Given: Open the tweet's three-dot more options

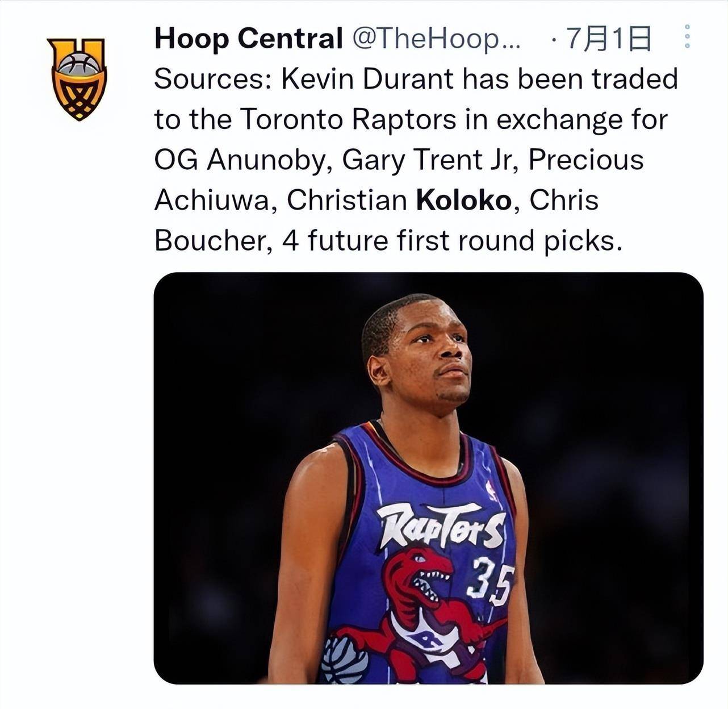Looking at the screenshot, I should (x=687, y=36).
